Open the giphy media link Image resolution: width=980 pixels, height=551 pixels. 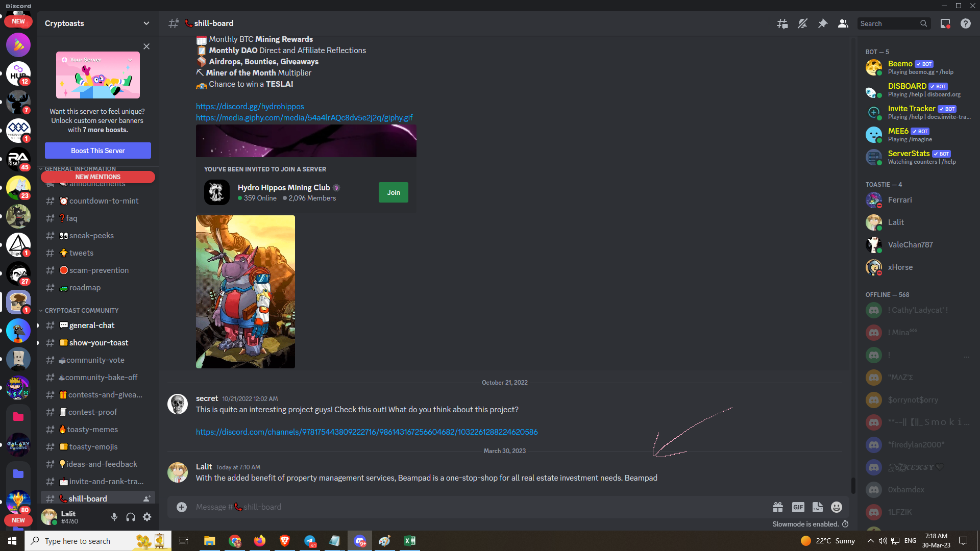pyautogui.click(x=305, y=118)
